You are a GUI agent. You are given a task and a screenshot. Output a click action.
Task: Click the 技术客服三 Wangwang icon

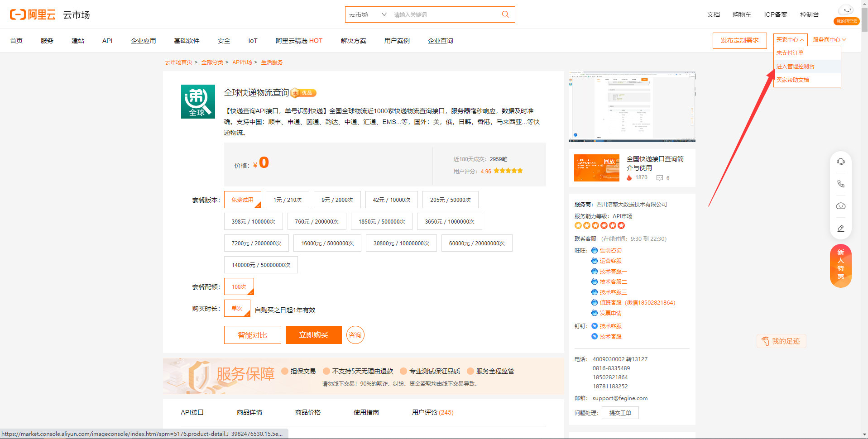(x=595, y=292)
